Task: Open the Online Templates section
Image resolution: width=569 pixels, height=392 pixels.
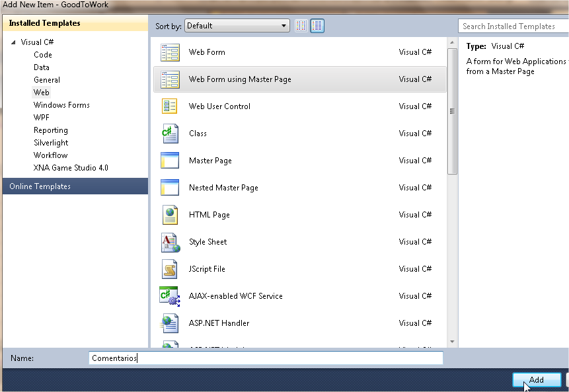Action: coord(75,186)
